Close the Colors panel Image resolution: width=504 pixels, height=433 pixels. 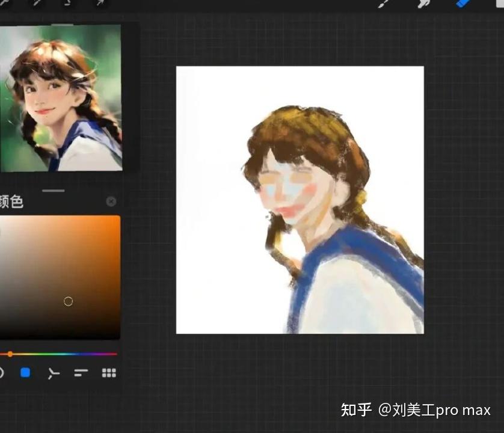pos(111,201)
